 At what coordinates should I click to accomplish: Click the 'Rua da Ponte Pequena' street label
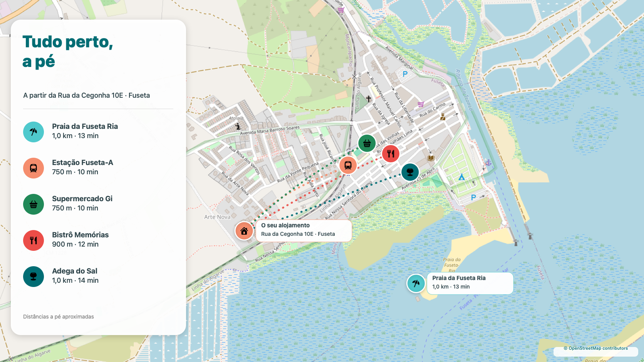[298, 172]
